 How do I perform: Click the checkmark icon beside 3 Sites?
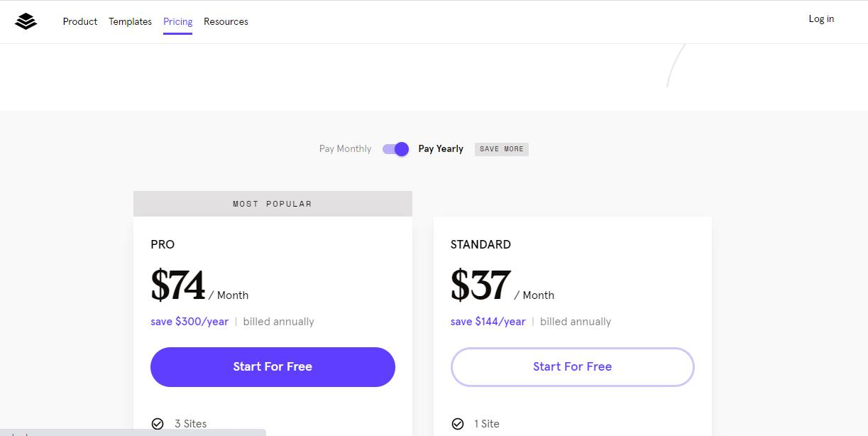158,424
